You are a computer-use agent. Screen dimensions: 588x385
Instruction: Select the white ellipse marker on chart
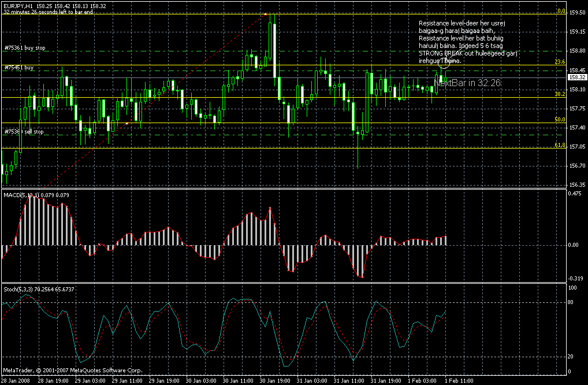(x=444, y=64)
